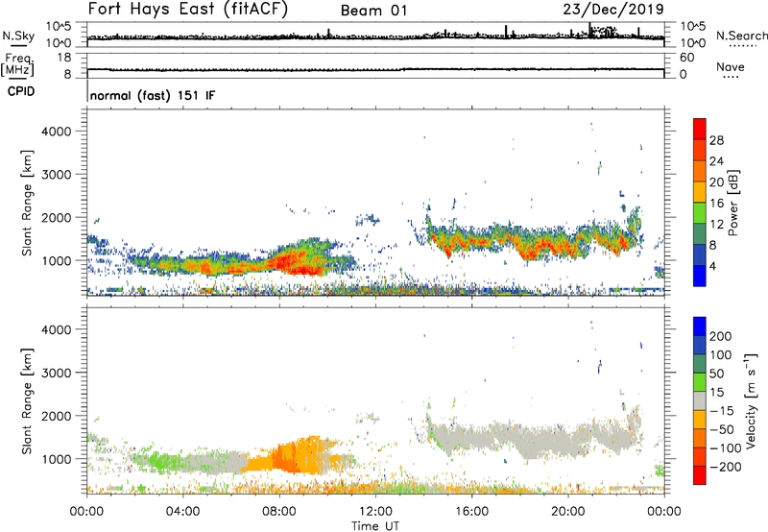Click the '3000' tick of power panel
768x532 pixels.
click(x=56, y=175)
